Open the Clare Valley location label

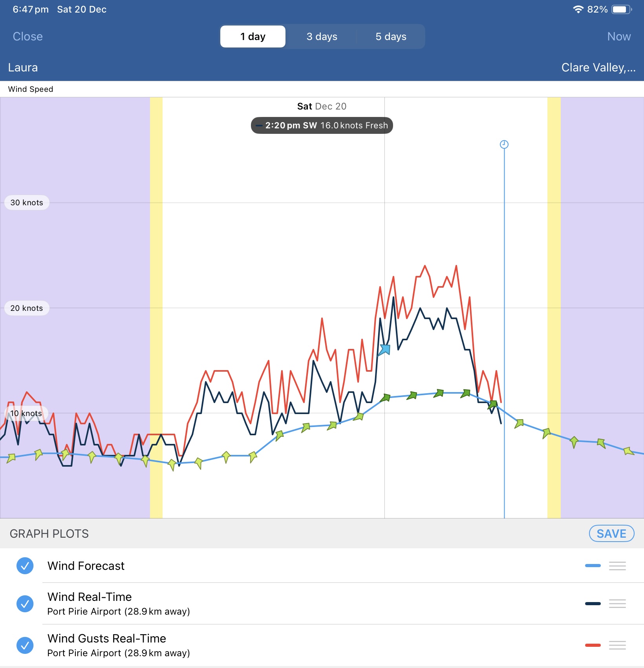[x=598, y=68]
